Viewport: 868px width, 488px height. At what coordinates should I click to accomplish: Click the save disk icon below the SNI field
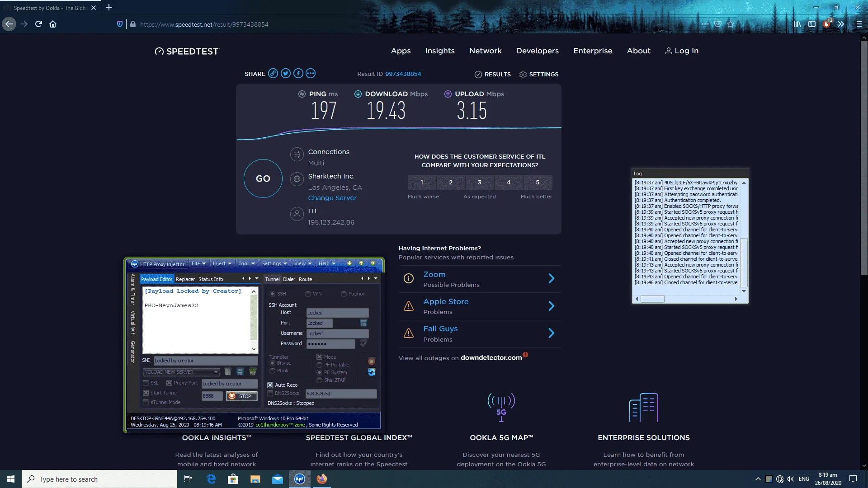[x=240, y=371]
